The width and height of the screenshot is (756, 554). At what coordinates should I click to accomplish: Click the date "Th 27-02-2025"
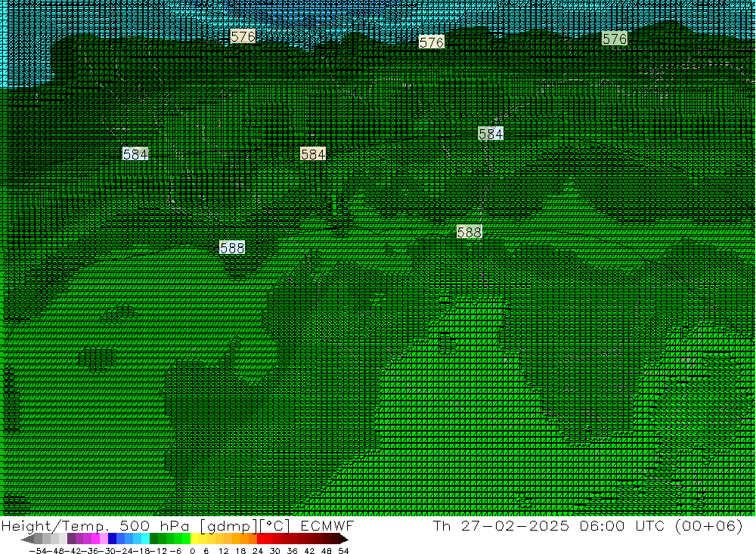point(501,526)
